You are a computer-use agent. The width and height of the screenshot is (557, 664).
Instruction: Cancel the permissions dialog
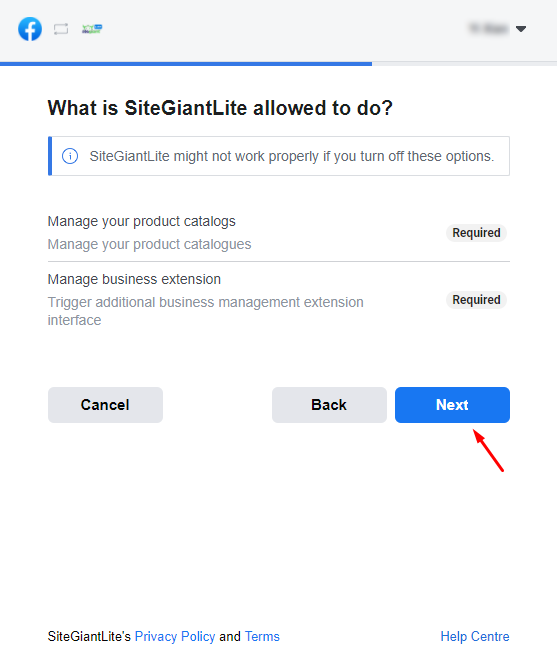point(105,405)
